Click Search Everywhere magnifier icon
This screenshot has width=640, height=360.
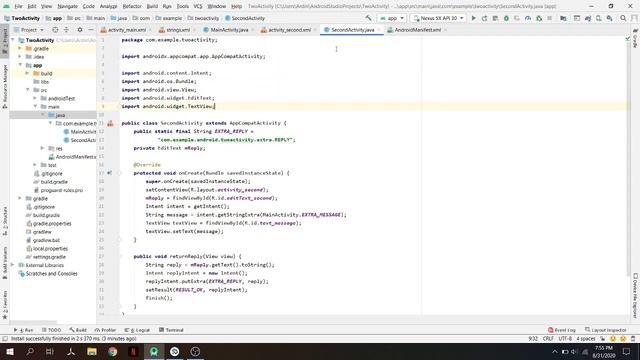[x=623, y=18]
